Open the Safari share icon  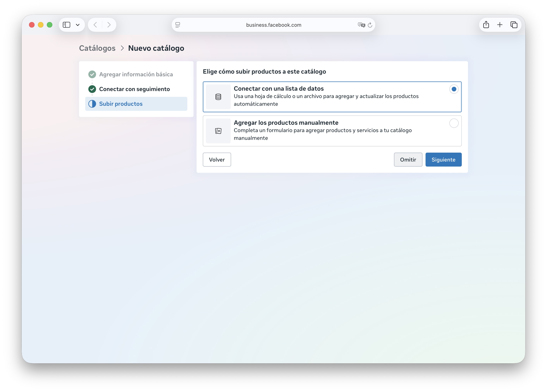pos(486,25)
